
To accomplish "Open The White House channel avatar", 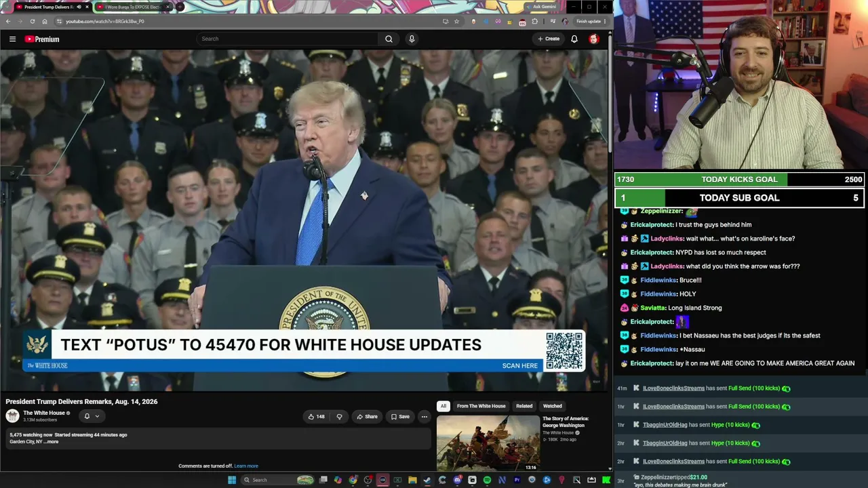I will pos(12,416).
